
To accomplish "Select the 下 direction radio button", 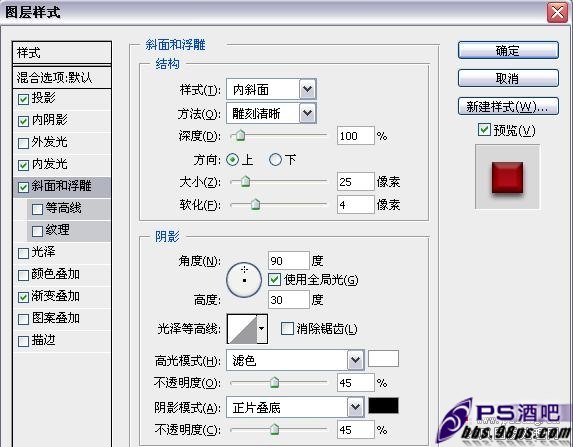I will point(275,159).
